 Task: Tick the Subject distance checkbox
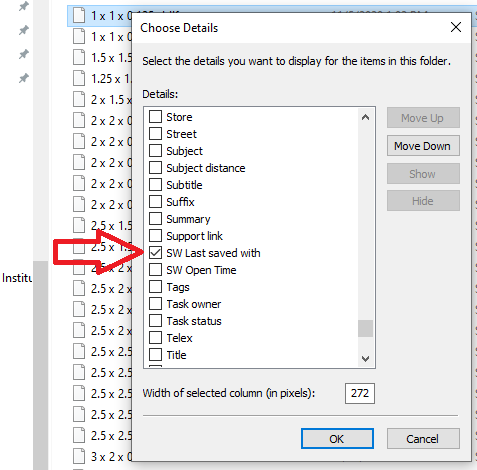pos(155,168)
